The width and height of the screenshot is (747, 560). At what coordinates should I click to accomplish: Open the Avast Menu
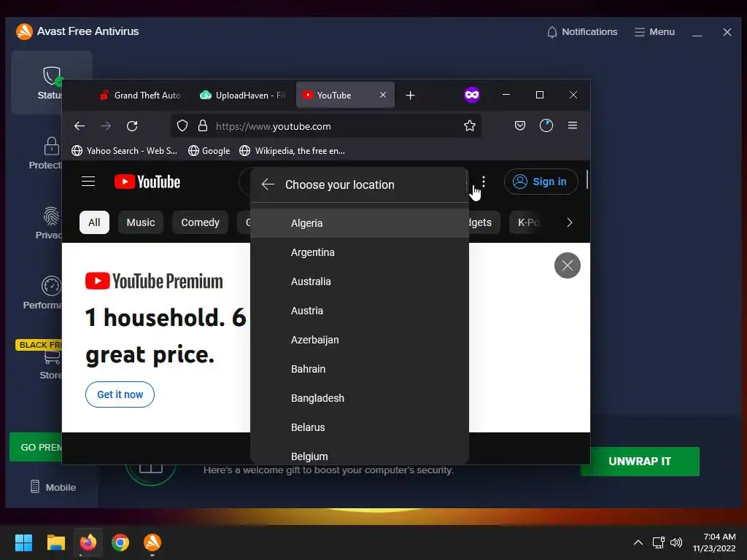pyautogui.click(x=654, y=32)
